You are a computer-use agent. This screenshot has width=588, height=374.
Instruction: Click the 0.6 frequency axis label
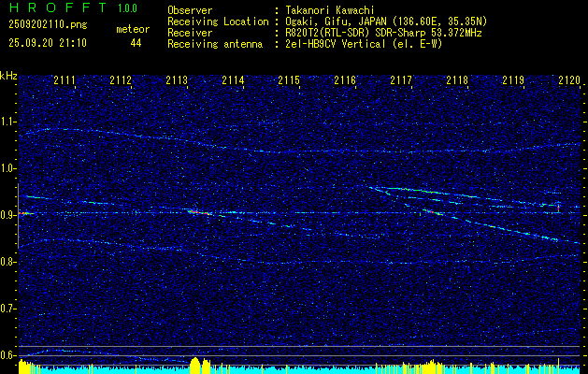tap(7, 355)
